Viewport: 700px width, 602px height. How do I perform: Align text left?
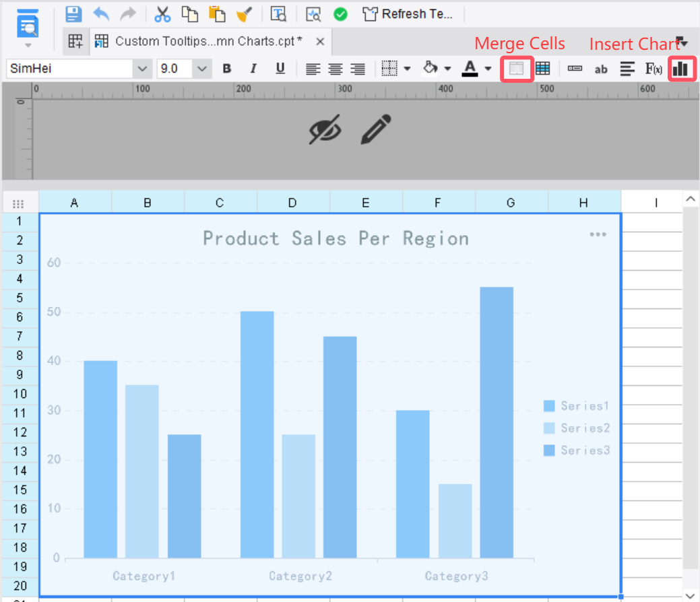pyautogui.click(x=313, y=69)
